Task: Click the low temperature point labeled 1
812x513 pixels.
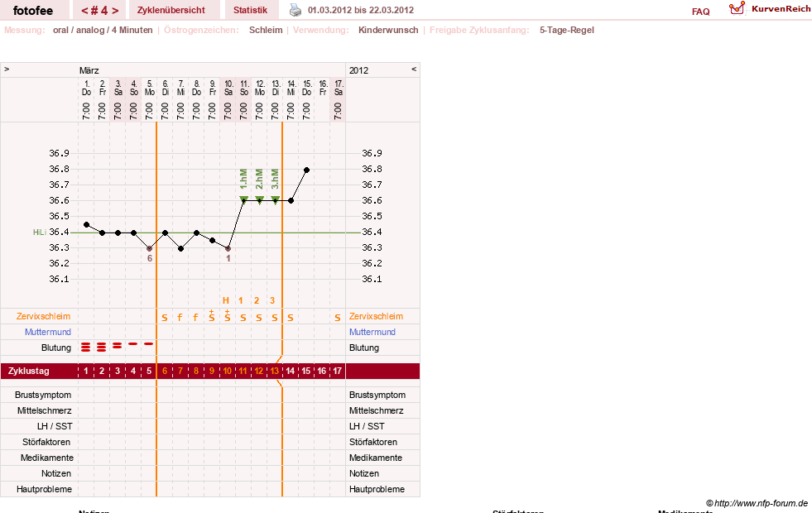Action: pyautogui.click(x=228, y=249)
